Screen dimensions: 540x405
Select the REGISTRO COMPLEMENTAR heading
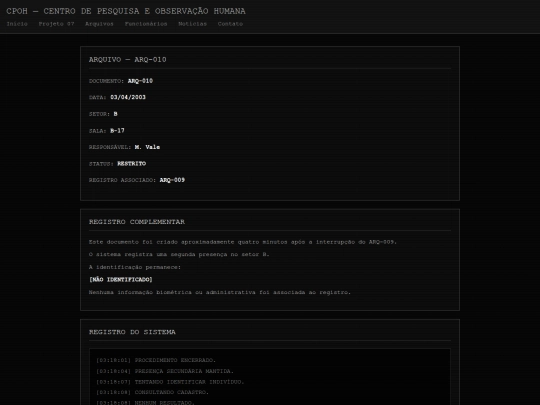[x=137, y=222]
